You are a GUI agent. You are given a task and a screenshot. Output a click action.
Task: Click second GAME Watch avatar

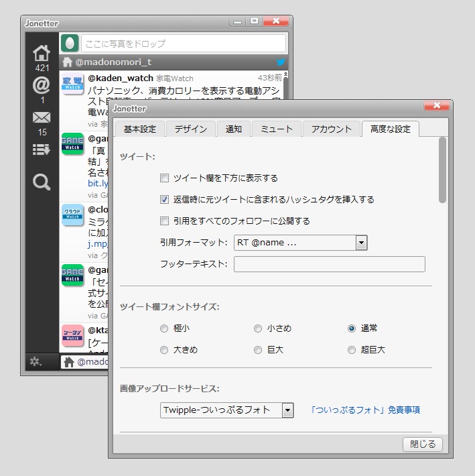(72, 275)
